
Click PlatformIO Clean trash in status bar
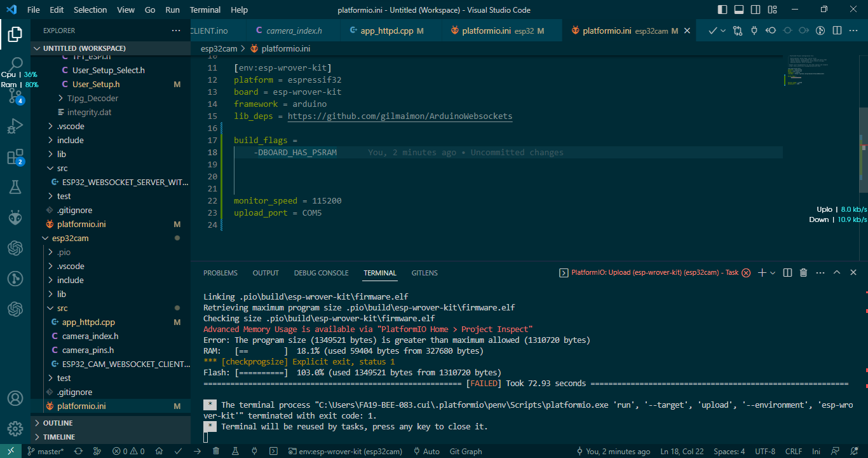[216, 451]
